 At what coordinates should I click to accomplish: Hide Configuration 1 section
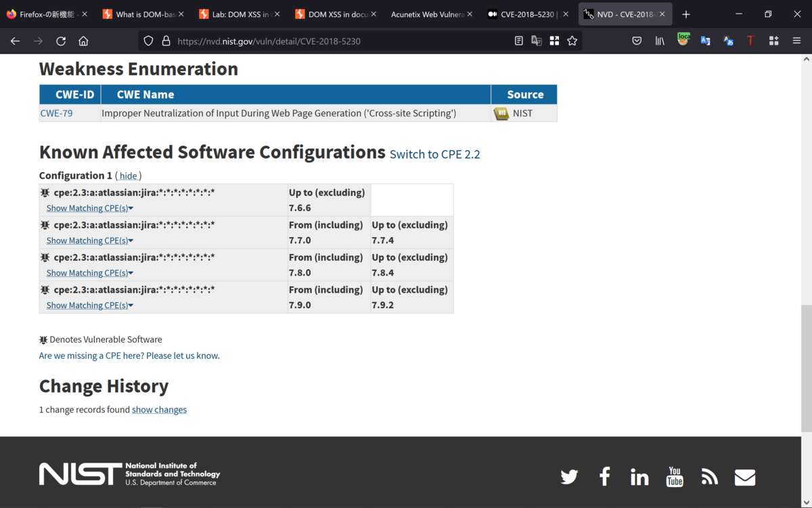(129, 175)
